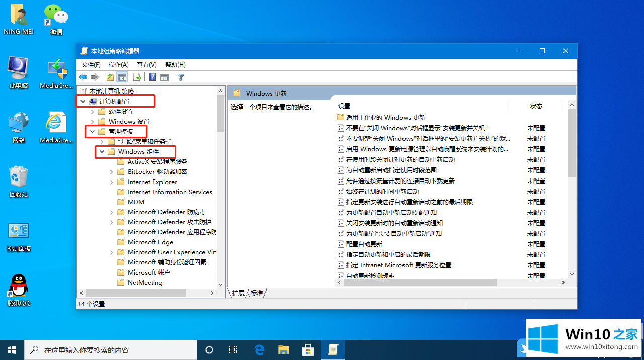Open Help via blue question mark icon
Image resolution: width=644 pixels, height=360 pixels.
pos(152,77)
